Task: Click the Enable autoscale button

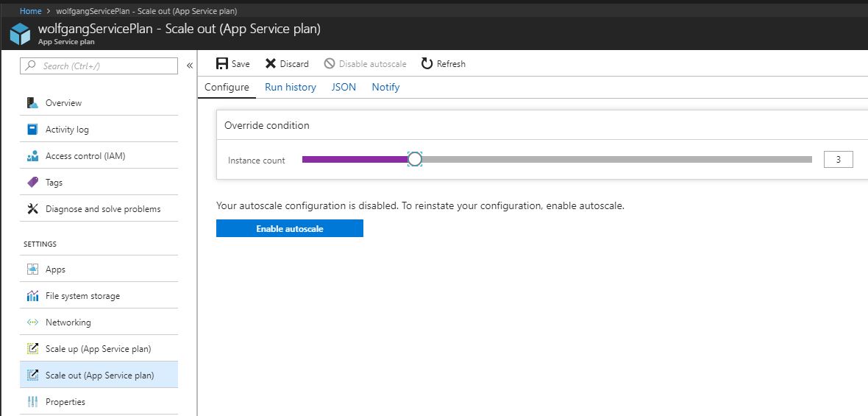Action: [290, 228]
